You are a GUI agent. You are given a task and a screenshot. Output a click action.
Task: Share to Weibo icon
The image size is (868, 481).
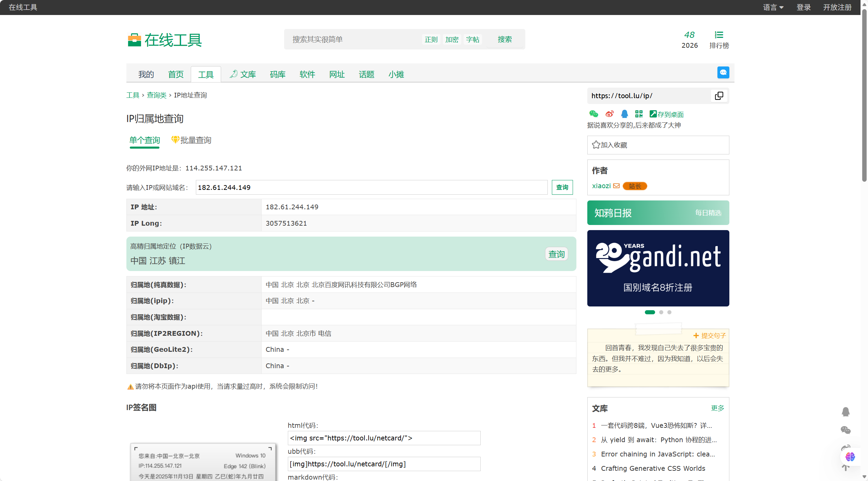pos(609,114)
